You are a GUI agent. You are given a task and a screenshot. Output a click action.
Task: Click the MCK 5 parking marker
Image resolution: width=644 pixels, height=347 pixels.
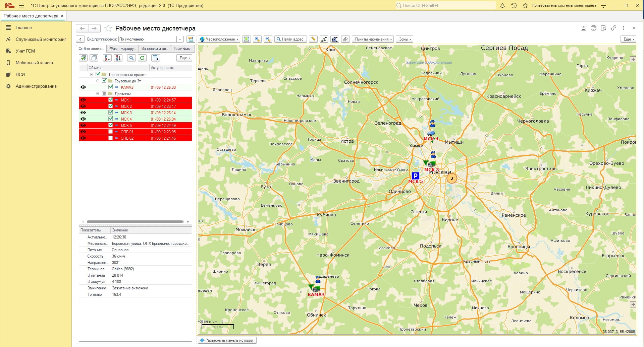415,176
